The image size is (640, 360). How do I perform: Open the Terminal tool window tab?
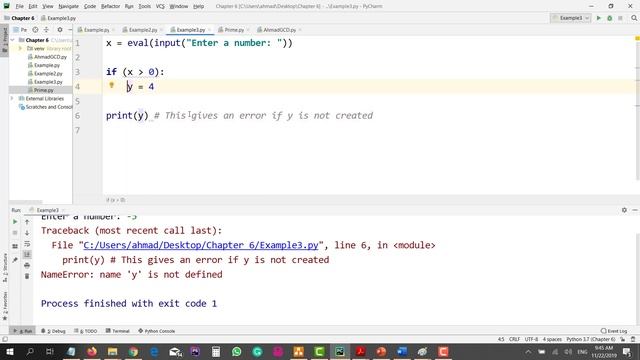118,331
